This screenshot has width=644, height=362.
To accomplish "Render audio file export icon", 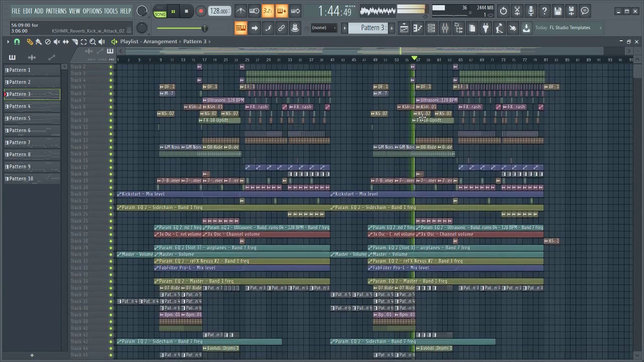I will (x=571, y=11).
